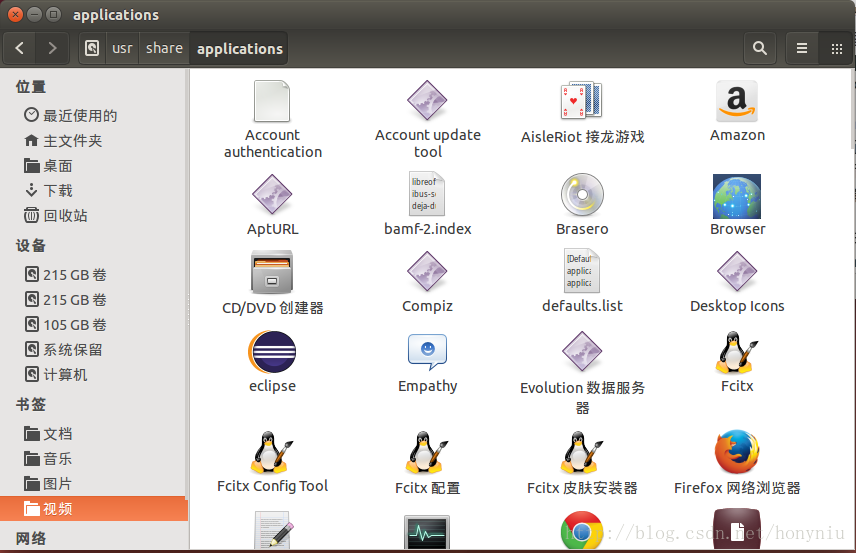856x553 pixels.
Task: Select the system monitor graph icon
Action: [427, 532]
